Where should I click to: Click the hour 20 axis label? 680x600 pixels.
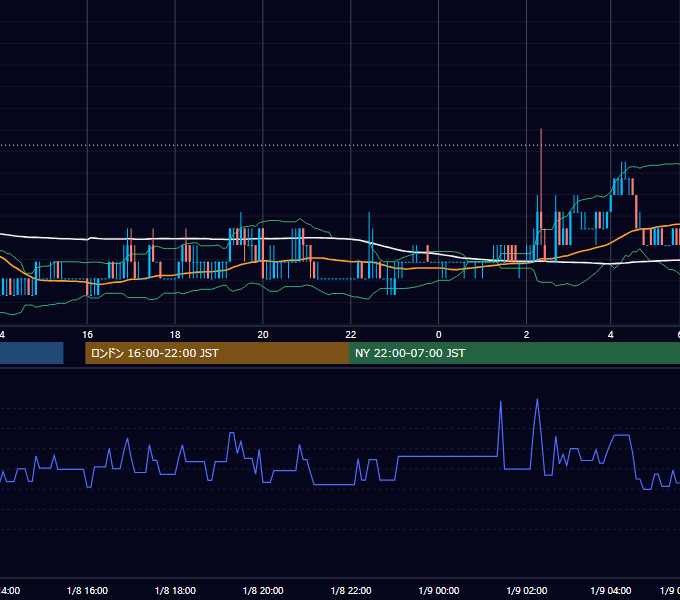tap(263, 335)
